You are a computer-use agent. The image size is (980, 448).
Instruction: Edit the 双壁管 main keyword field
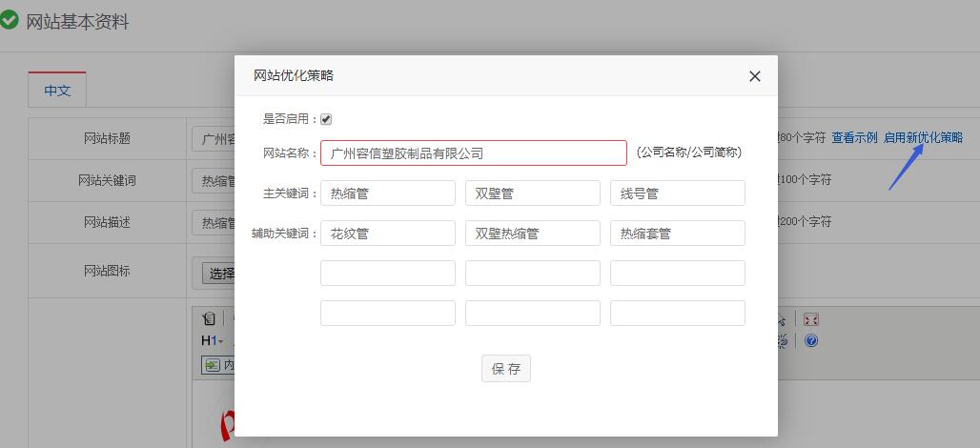coord(533,193)
